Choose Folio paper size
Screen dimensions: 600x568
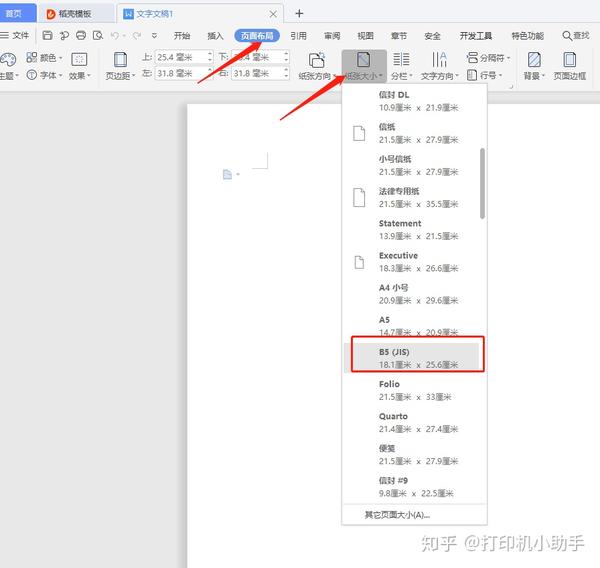(412, 390)
